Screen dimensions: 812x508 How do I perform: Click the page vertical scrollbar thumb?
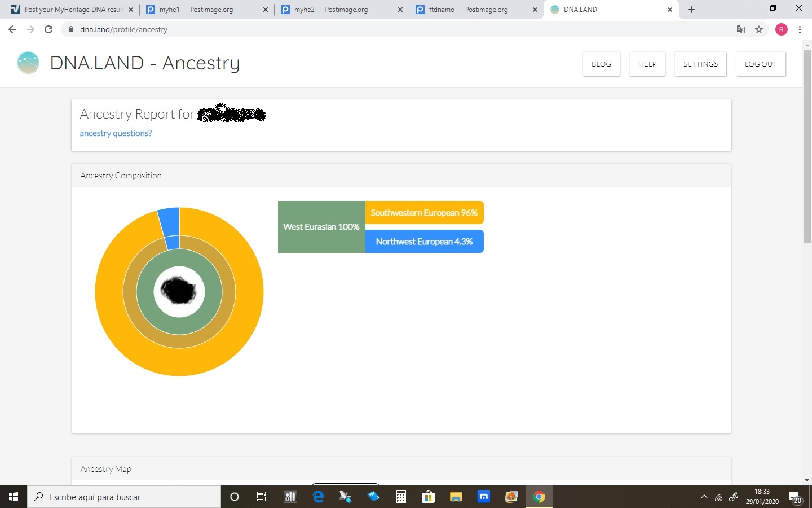click(807, 147)
